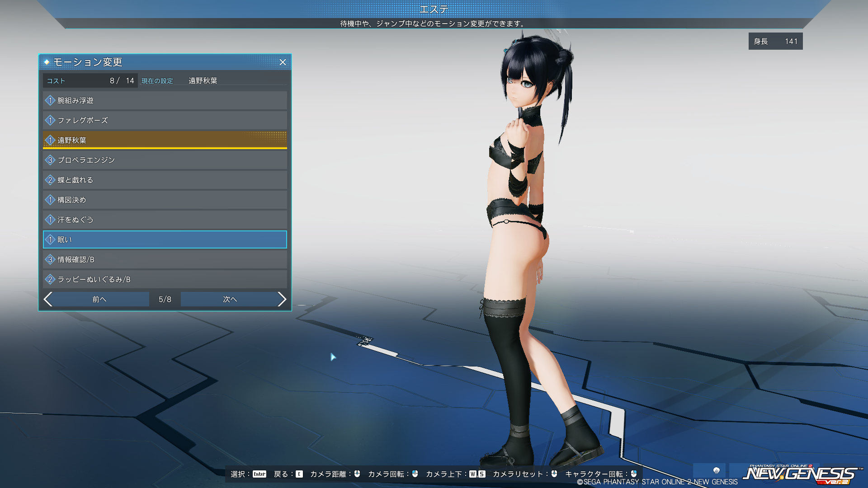Select the 腕組み浮遊 motion entry
The width and height of the screenshot is (868, 488).
click(165, 100)
